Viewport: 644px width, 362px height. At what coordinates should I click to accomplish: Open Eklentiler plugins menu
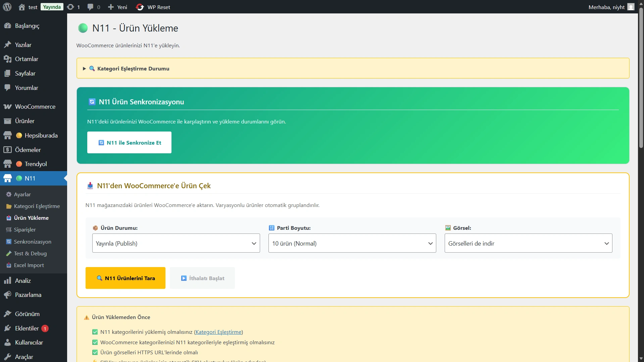[27, 328]
